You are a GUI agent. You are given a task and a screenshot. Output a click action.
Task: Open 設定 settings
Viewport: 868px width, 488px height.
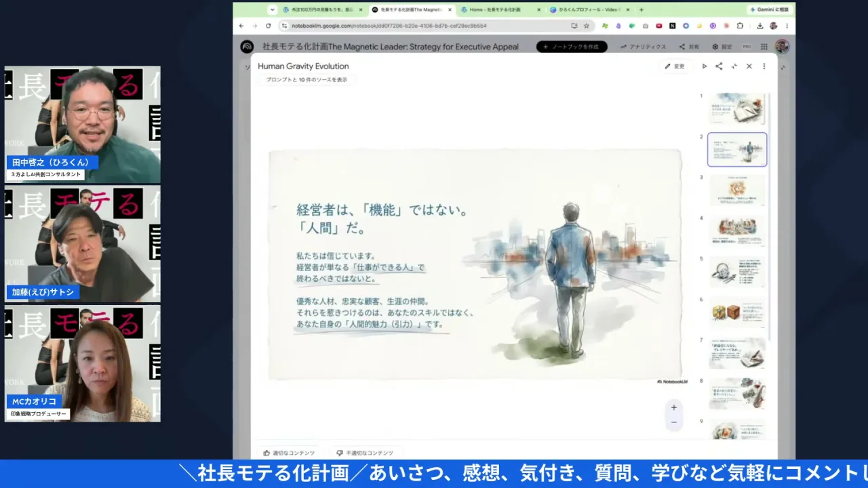click(722, 47)
